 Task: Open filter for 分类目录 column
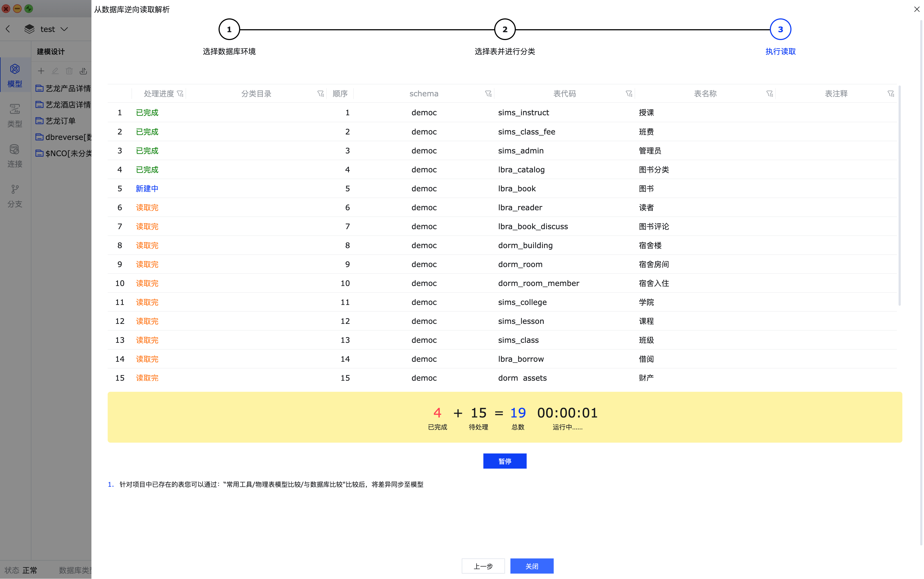click(320, 94)
